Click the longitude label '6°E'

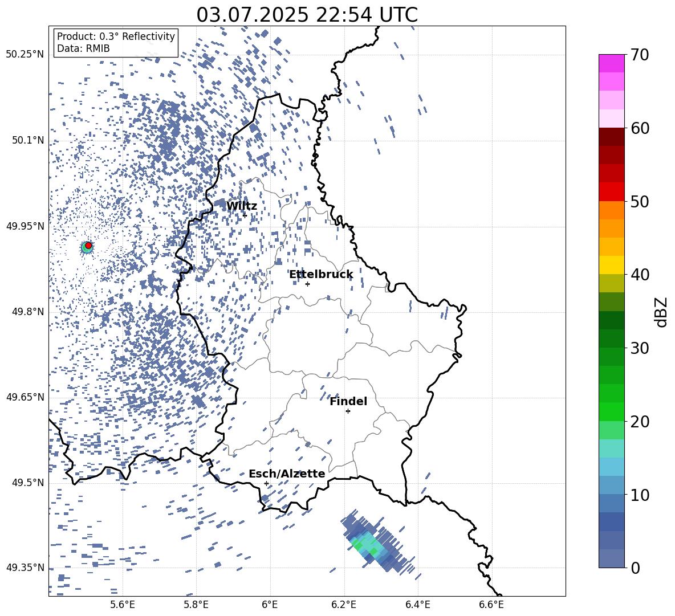[270, 605]
